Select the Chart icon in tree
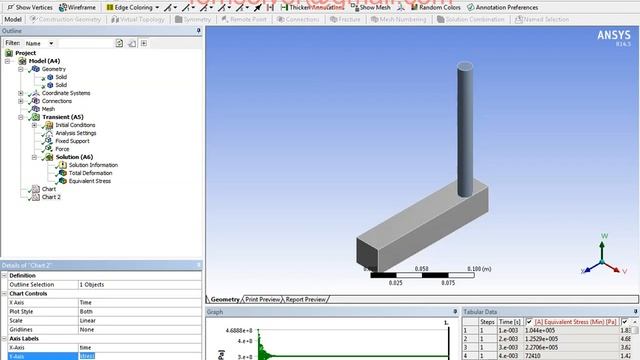Viewport: 640px width, 360px height. [x=36, y=189]
